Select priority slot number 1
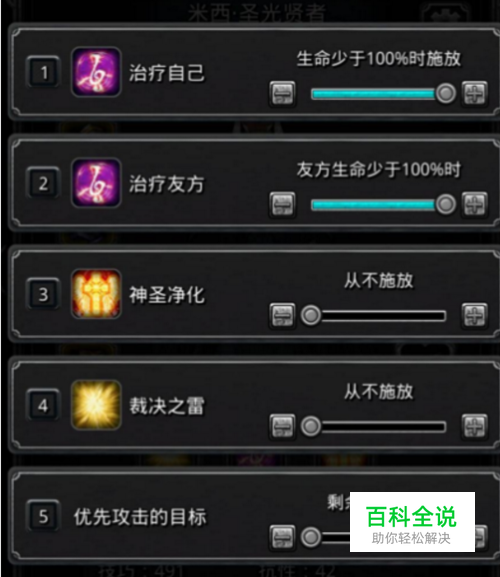Image resolution: width=500 pixels, height=577 pixels. coord(43,72)
